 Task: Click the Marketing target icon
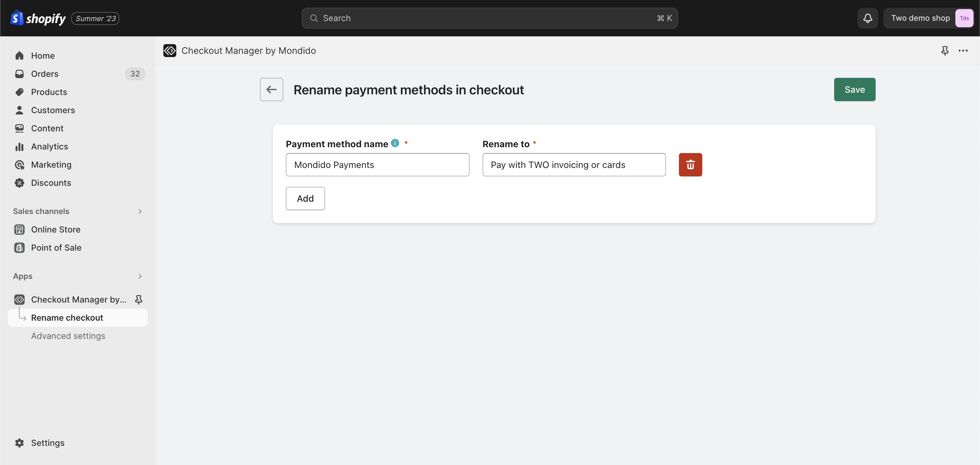click(19, 165)
